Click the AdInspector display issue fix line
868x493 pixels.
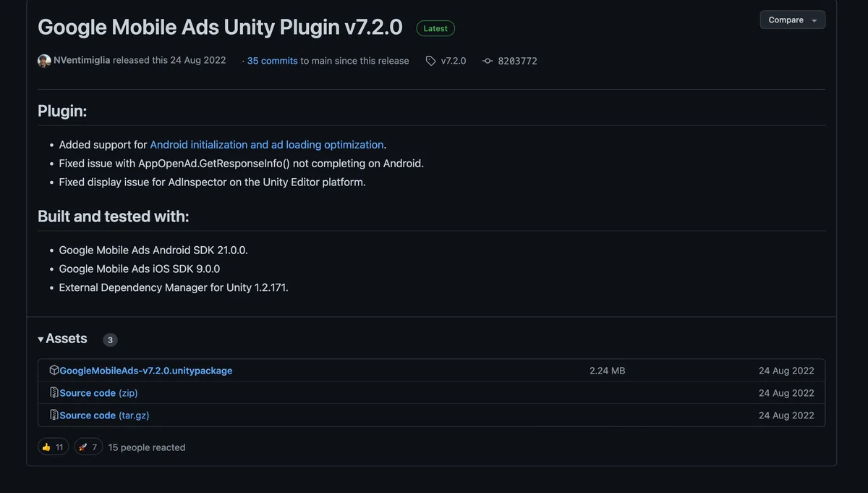(213, 182)
